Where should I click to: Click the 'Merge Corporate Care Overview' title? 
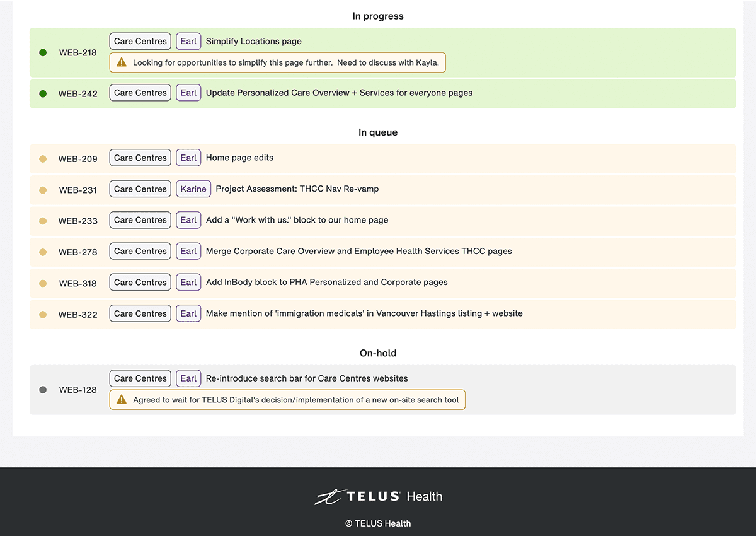pyautogui.click(x=359, y=251)
